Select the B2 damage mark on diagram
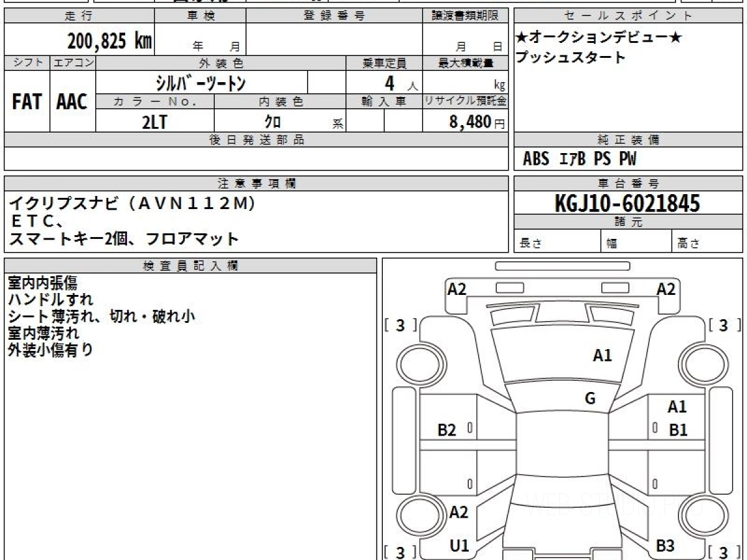The image size is (747, 560). click(x=447, y=430)
